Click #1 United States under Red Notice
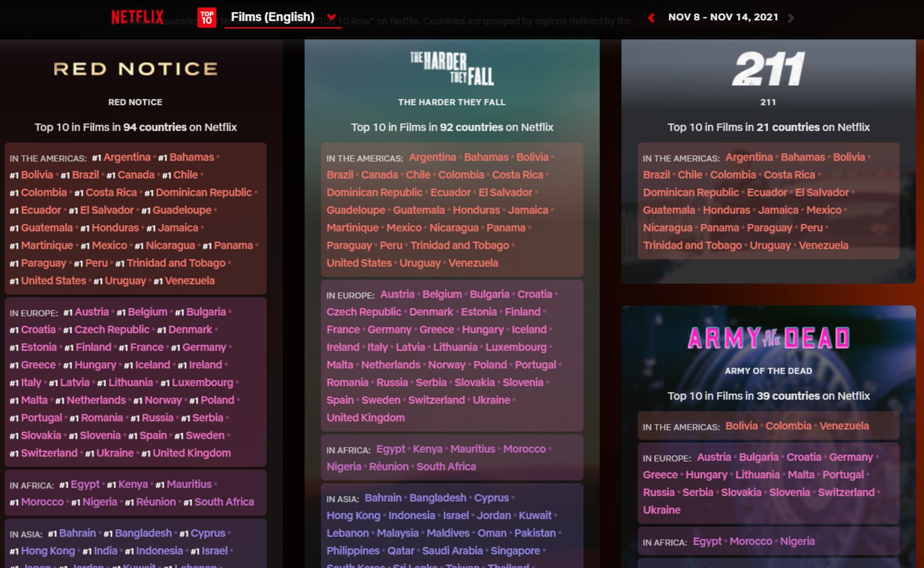 (x=48, y=281)
